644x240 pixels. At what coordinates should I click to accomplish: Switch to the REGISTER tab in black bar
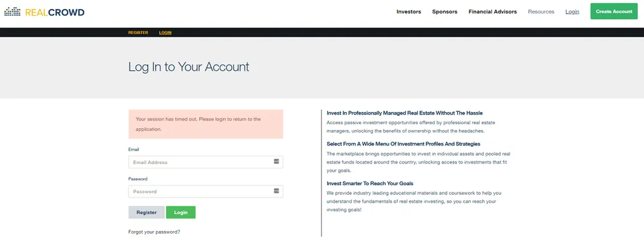pos(138,32)
